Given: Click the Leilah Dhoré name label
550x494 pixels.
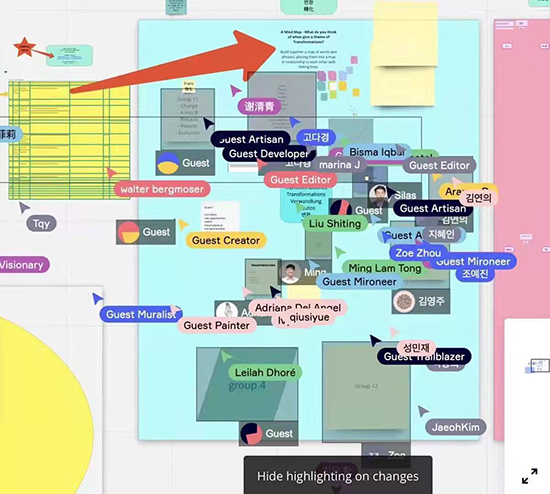Looking at the screenshot, I should 265,372.
